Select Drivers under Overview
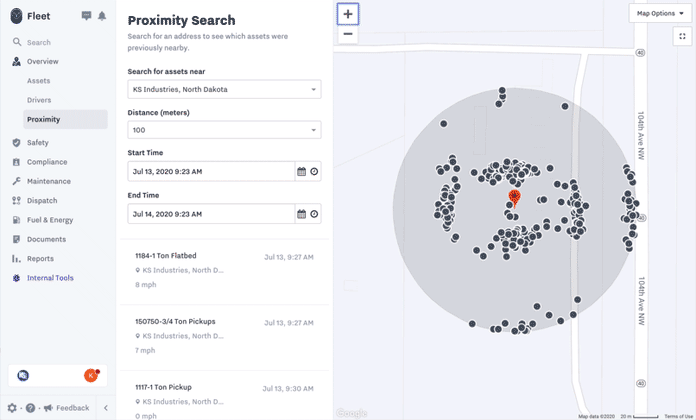 point(39,100)
